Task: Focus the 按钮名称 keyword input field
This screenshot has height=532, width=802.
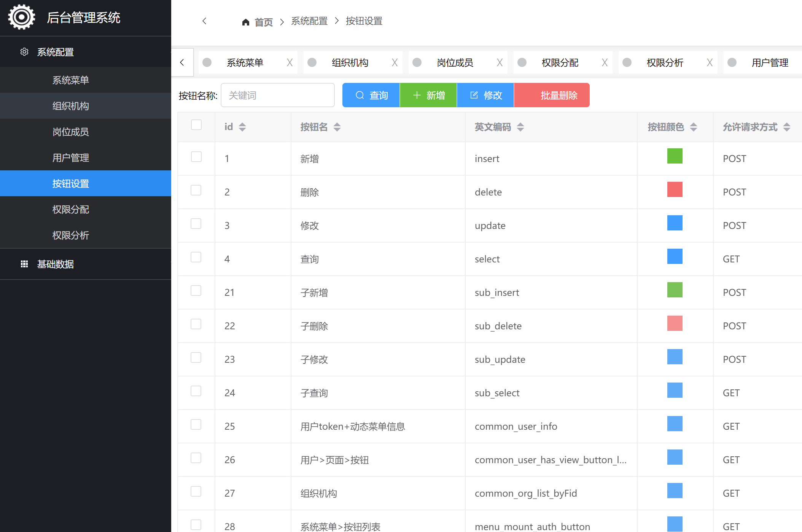Action: (x=278, y=95)
